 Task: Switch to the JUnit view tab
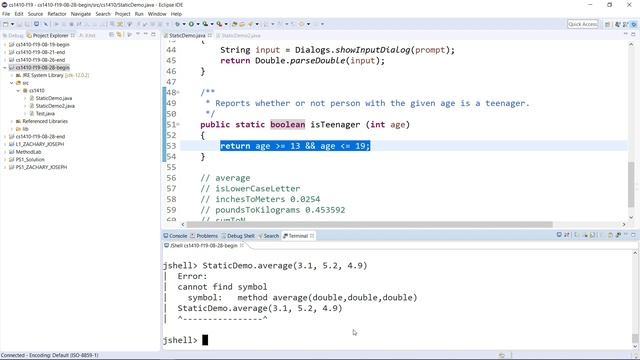(87, 36)
